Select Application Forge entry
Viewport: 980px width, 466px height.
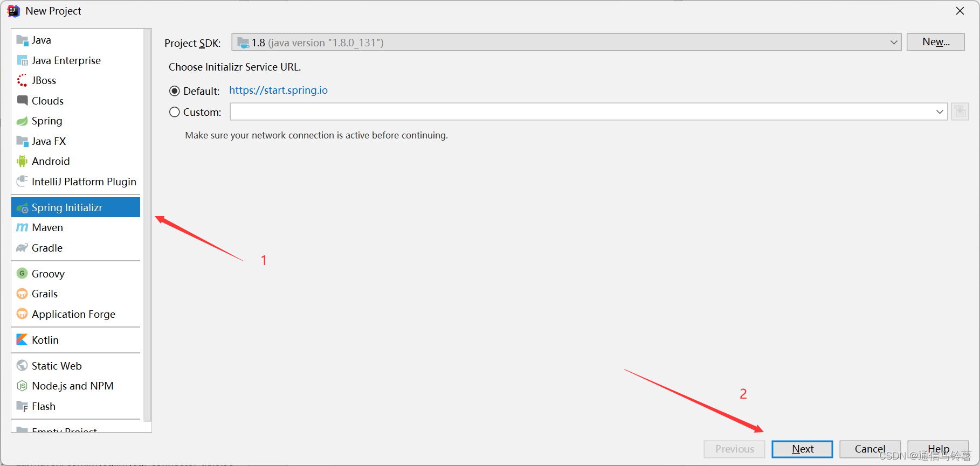[75, 314]
